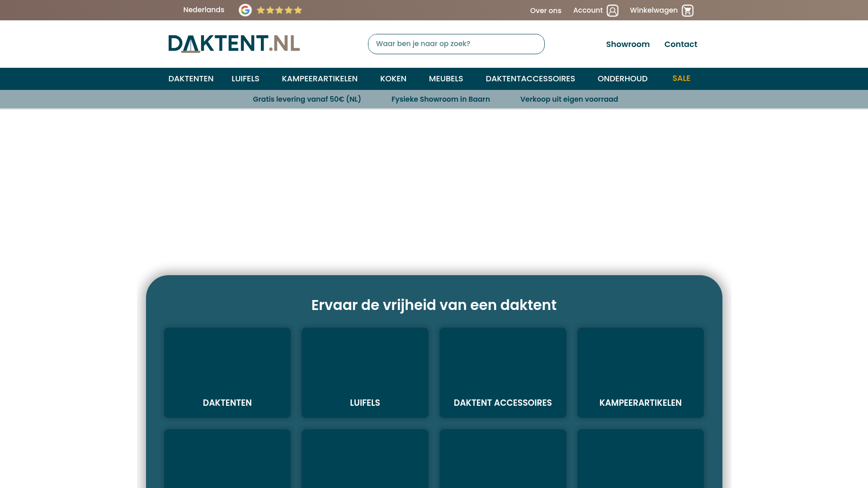Open the Contact link
868x488 pixels.
coord(680,44)
